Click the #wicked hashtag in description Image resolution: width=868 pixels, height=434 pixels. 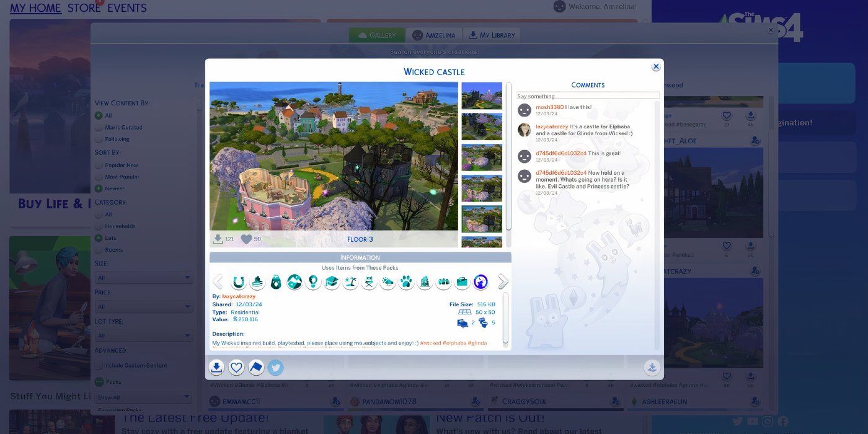coord(430,343)
